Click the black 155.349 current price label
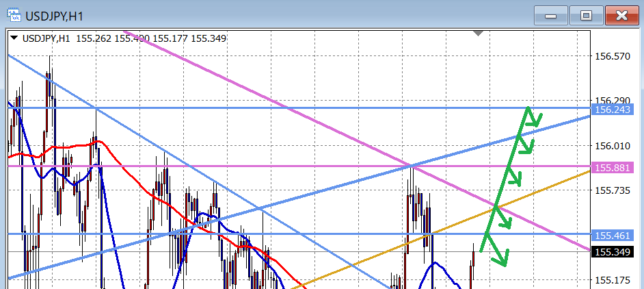Viewport: 644px width, 289px height. [x=613, y=252]
